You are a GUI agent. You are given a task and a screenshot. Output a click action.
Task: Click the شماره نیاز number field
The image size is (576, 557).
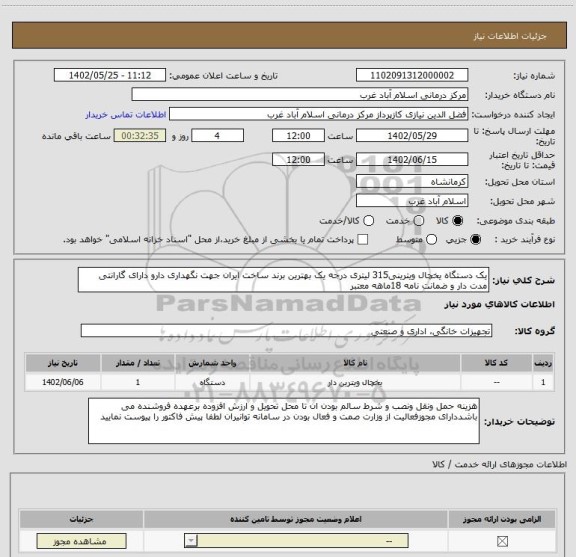click(412, 75)
